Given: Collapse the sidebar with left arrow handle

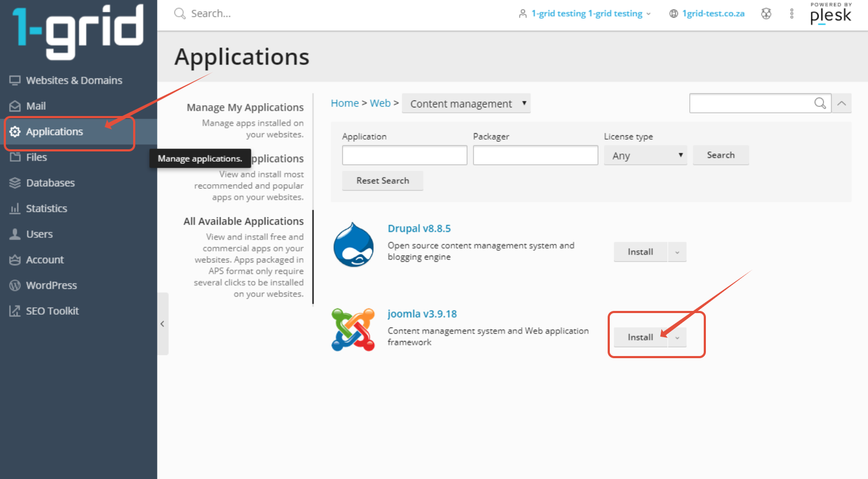Looking at the screenshot, I should click(x=163, y=324).
